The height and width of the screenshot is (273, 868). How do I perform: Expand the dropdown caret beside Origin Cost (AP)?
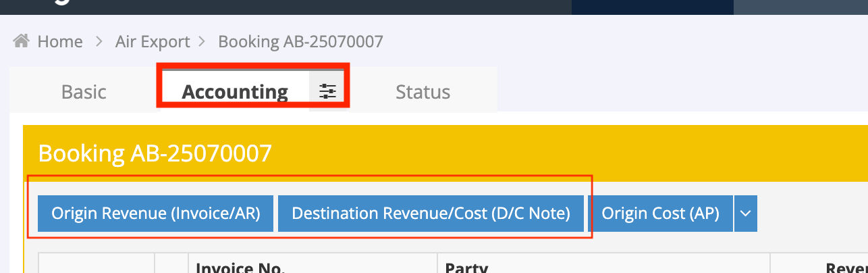click(745, 214)
